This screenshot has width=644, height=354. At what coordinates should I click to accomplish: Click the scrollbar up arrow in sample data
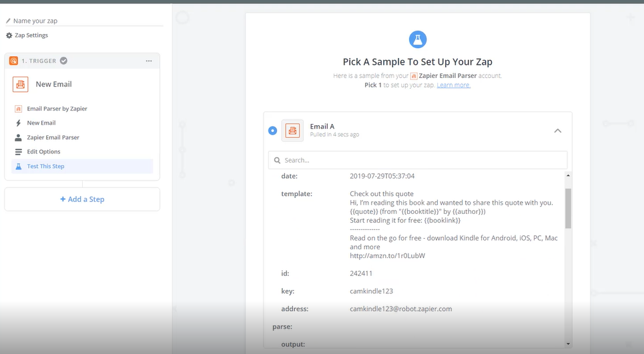point(568,175)
